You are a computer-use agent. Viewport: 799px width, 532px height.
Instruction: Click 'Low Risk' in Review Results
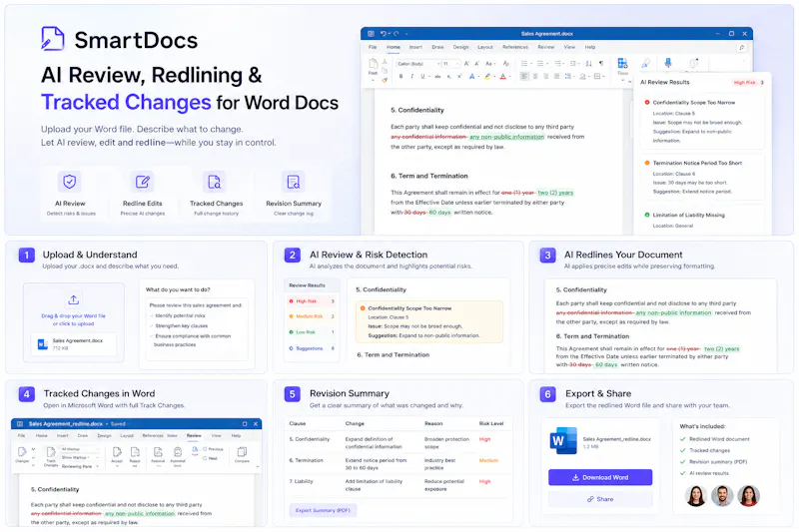click(x=312, y=332)
